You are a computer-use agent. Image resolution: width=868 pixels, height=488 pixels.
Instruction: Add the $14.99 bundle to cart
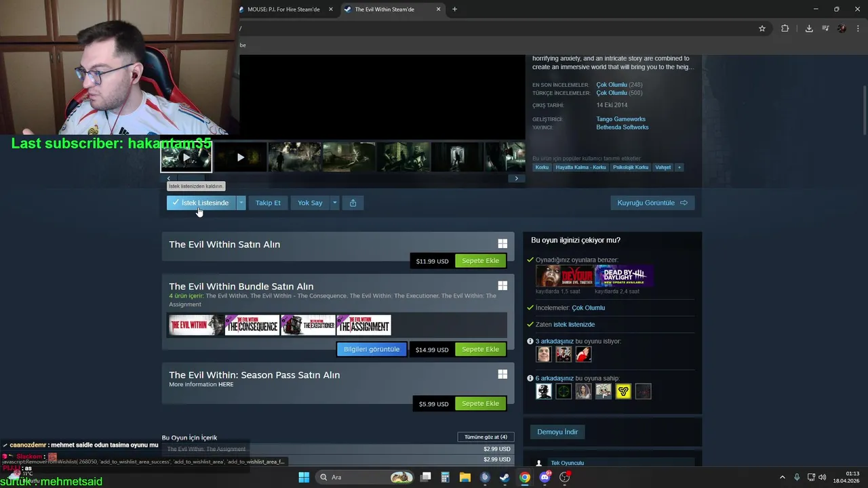(480, 350)
